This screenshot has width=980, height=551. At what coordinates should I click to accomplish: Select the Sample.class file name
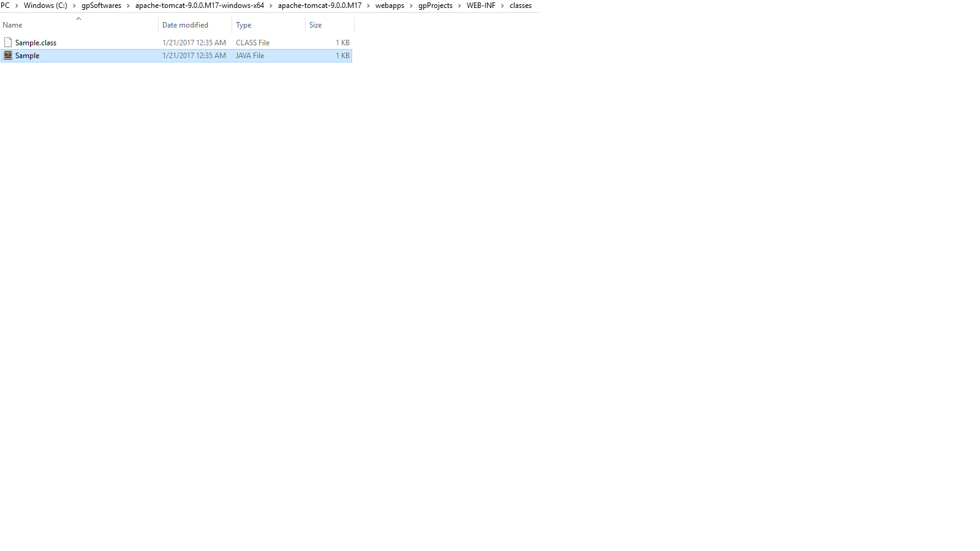click(36, 43)
